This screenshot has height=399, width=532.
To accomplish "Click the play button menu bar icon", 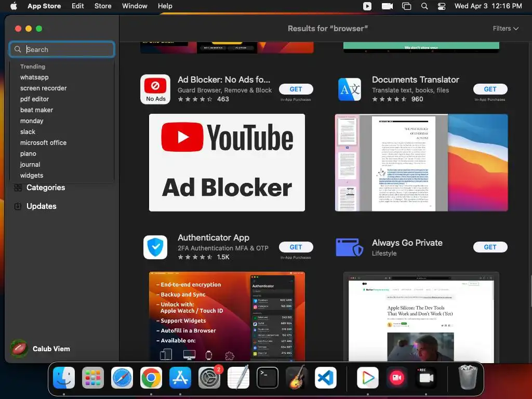I will 367,6.
